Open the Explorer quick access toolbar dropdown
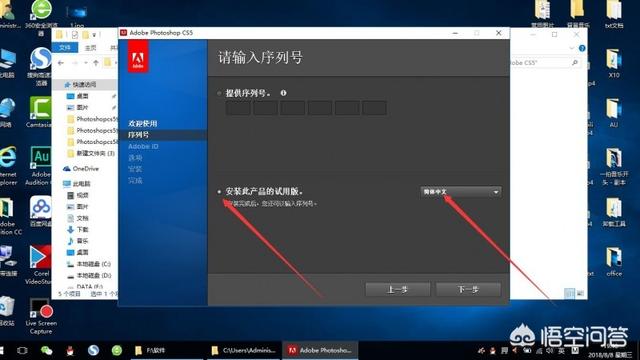 click(94, 35)
